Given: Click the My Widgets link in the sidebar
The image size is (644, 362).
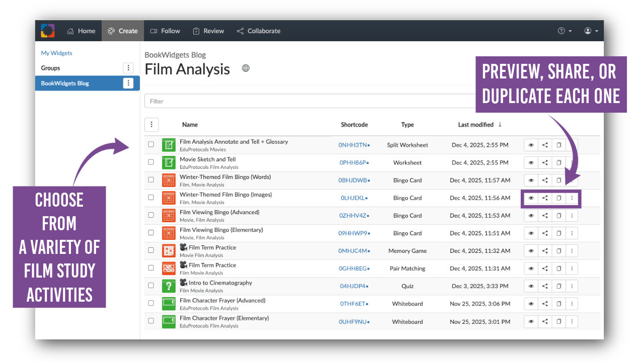Looking at the screenshot, I should coord(56,52).
